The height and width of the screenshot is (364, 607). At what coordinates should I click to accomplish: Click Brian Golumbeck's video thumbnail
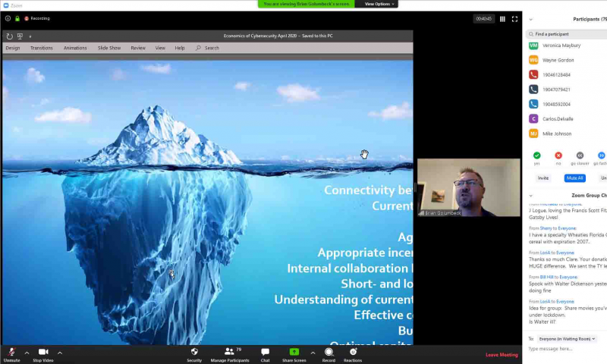[469, 187]
